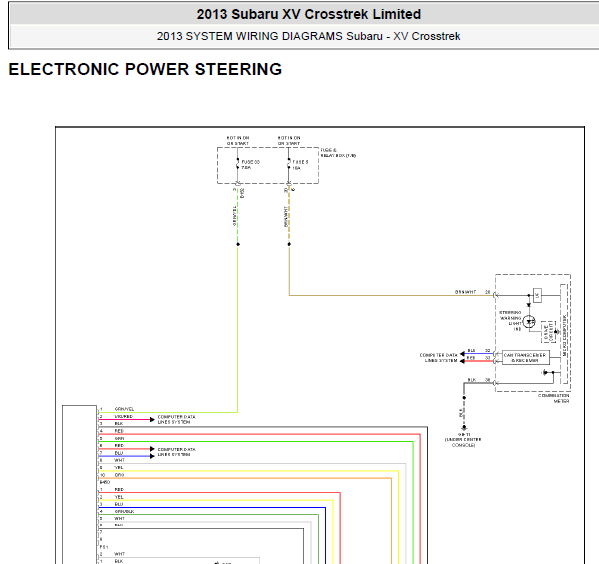599x564 pixels.
Task: Click the Micro Computer vertical label
Action: 565,336
